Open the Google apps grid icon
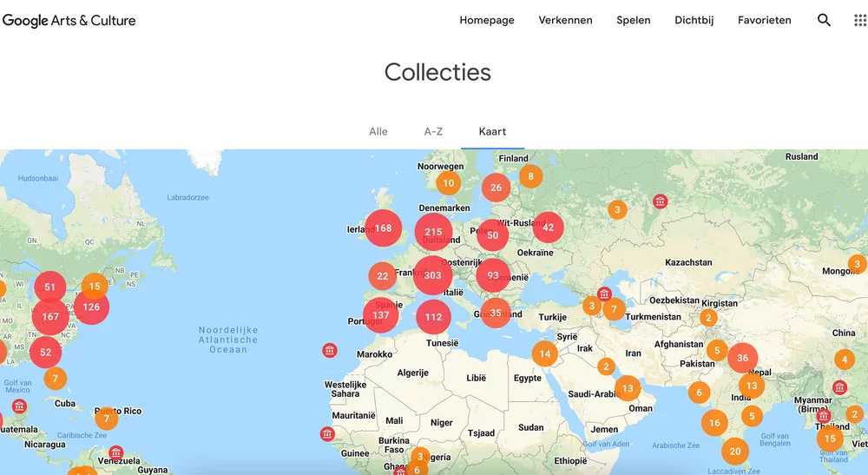868x475 pixels. click(x=860, y=20)
